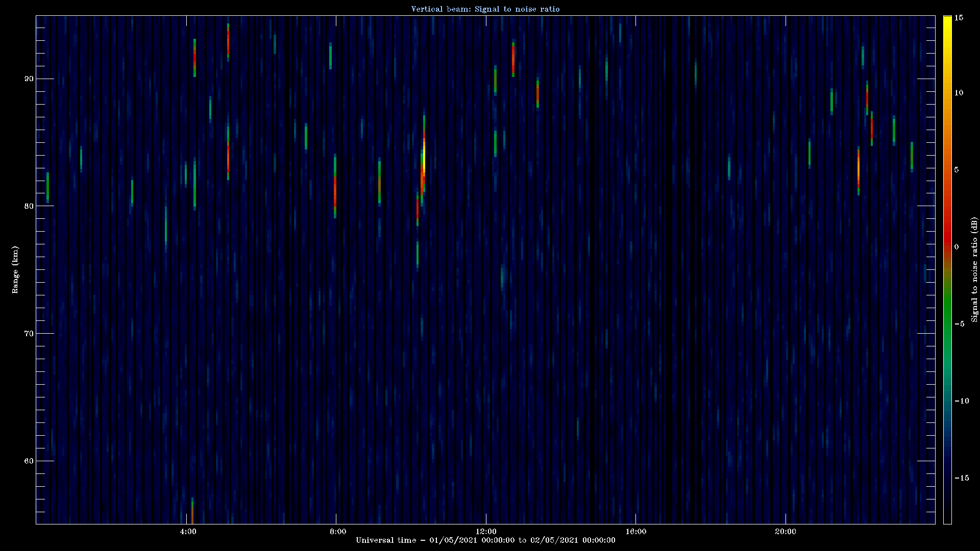Click the 12:00 time axis tick label
Image resolution: width=980 pixels, height=551 pixels.
pyautogui.click(x=486, y=532)
